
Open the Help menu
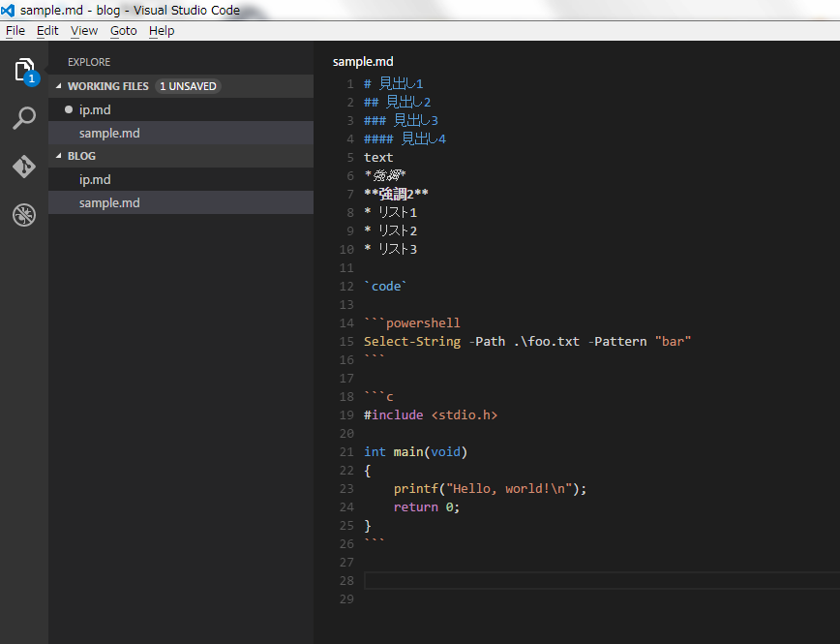coord(161,30)
